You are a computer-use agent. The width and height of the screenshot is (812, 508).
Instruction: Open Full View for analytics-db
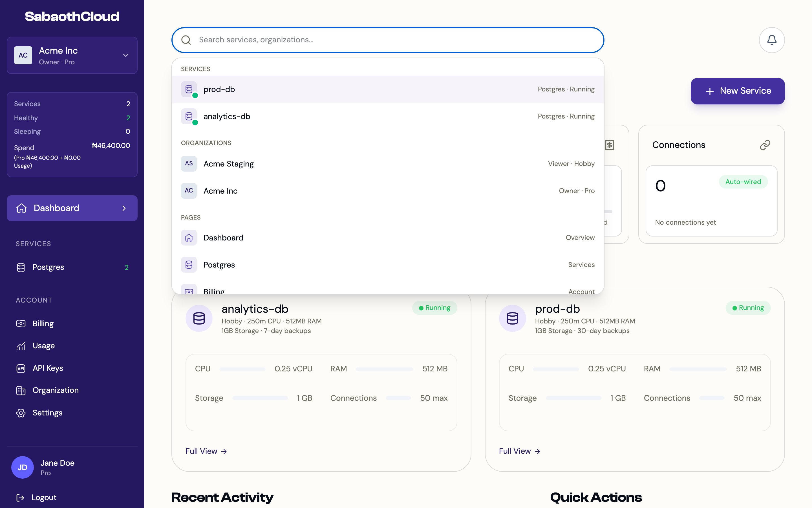coord(206,451)
